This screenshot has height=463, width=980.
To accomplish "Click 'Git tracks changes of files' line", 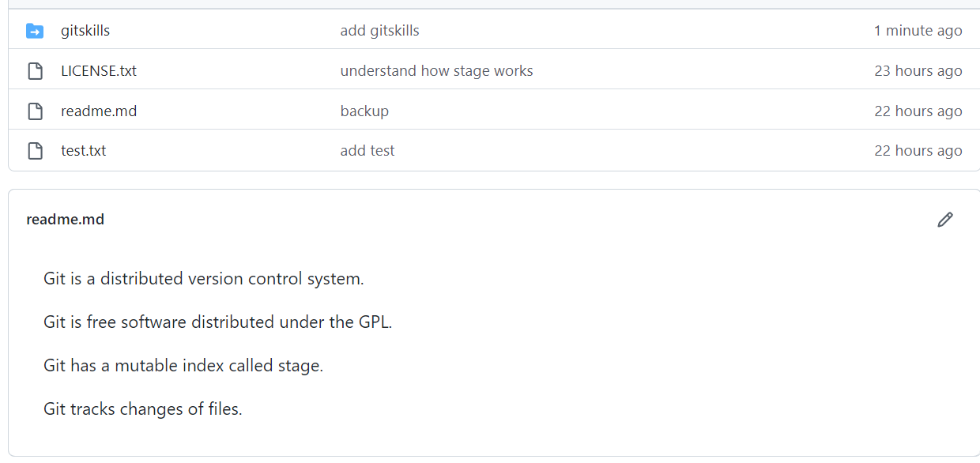I will [143, 409].
